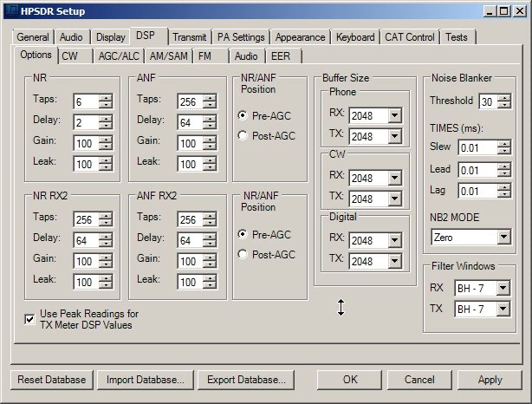Image resolution: width=532 pixels, height=404 pixels.
Task: Adjust the ANF RX2 Leak spinner arrows
Action: pyautogui.click(x=210, y=282)
